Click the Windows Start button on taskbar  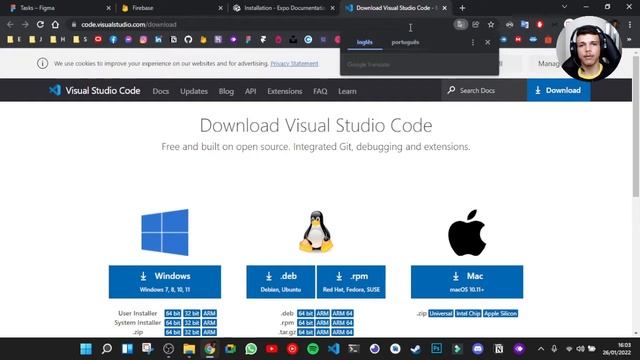[86, 349]
